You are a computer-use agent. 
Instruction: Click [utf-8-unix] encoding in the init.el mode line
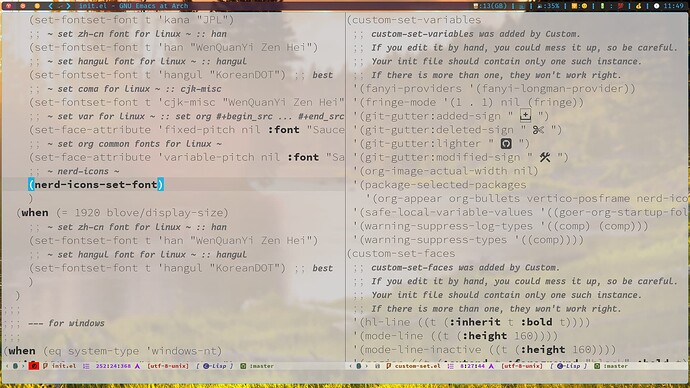168,366
